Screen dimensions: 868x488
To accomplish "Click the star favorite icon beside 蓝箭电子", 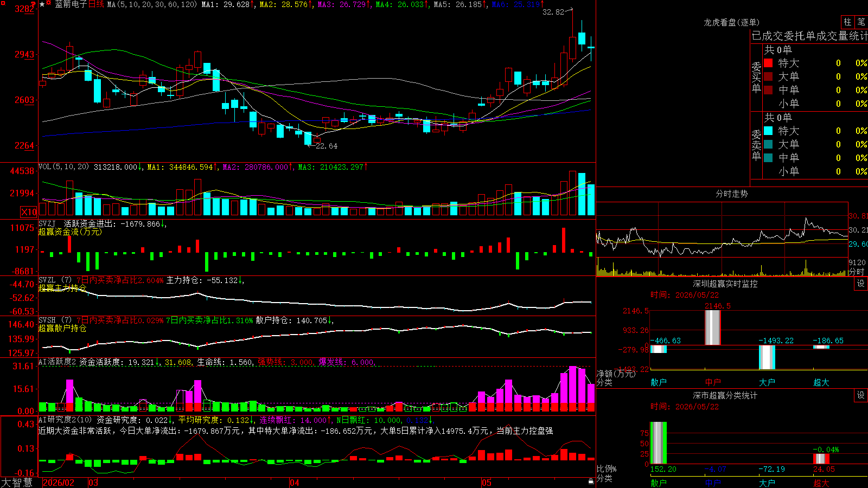I will 42,4.
